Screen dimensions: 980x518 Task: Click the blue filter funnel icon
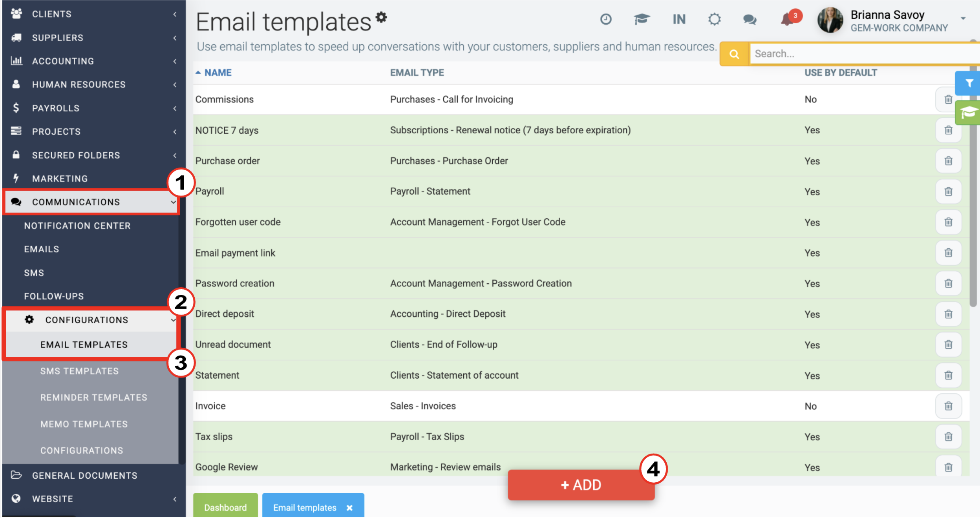click(968, 83)
